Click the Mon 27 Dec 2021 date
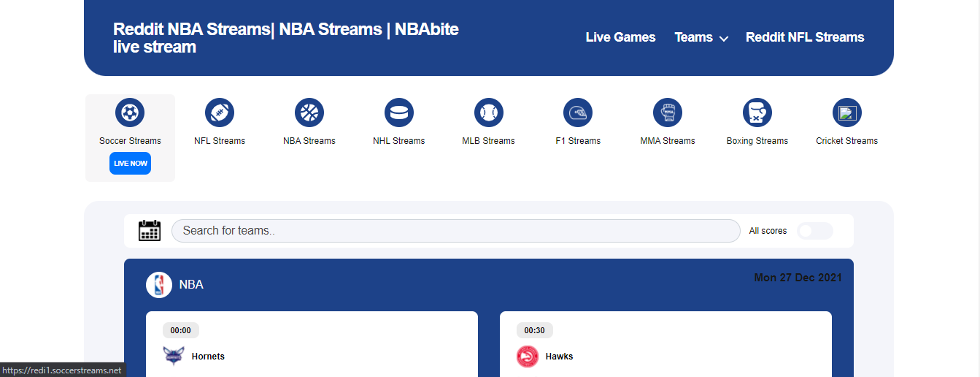The height and width of the screenshot is (377, 980). point(798,278)
